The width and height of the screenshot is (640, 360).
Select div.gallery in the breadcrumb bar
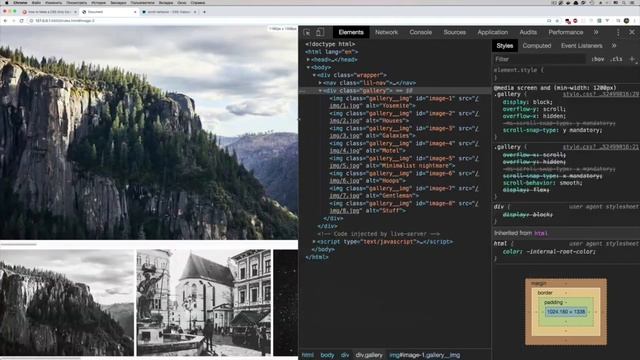pos(369,355)
